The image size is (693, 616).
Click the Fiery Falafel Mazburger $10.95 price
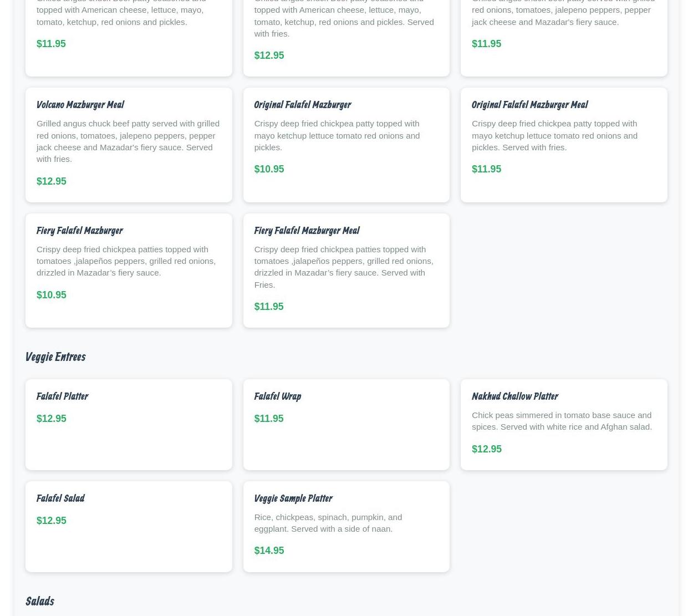coord(51,295)
